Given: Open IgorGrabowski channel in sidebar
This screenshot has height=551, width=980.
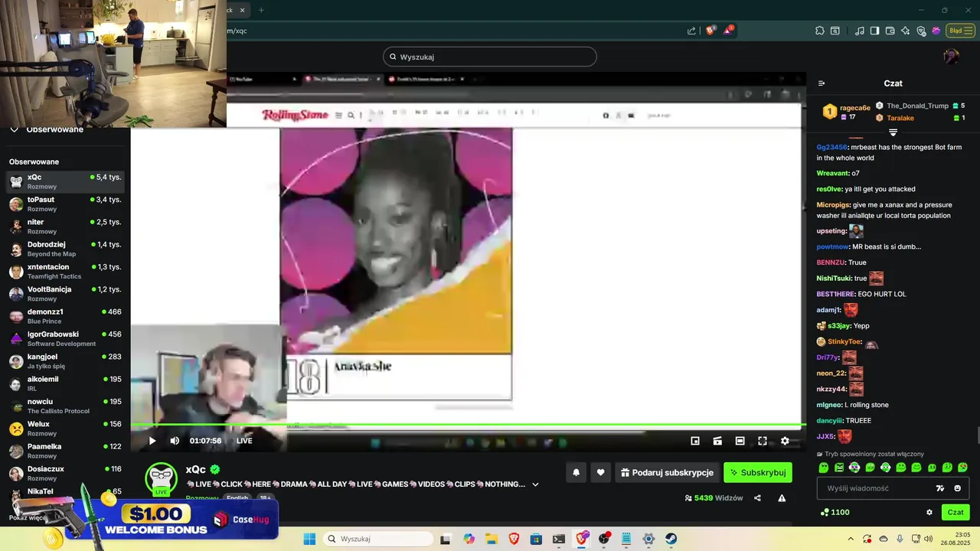Looking at the screenshot, I should coord(65,338).
